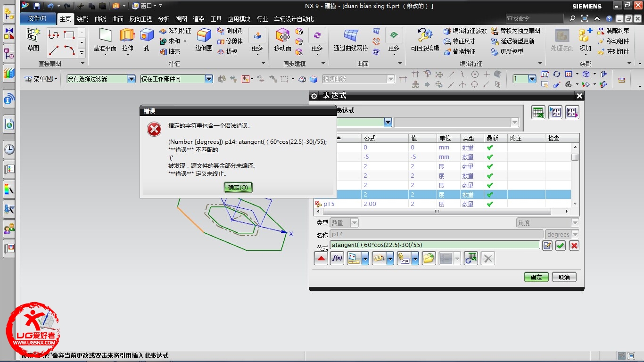
Task: Click the save icon in the title bar
Action: pyautogui.click(x=36, y=6)
